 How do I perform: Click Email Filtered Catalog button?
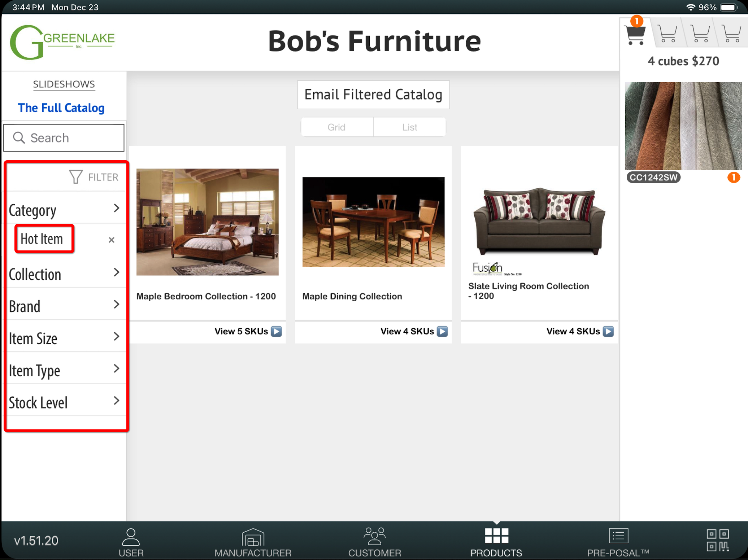[373, 95]
